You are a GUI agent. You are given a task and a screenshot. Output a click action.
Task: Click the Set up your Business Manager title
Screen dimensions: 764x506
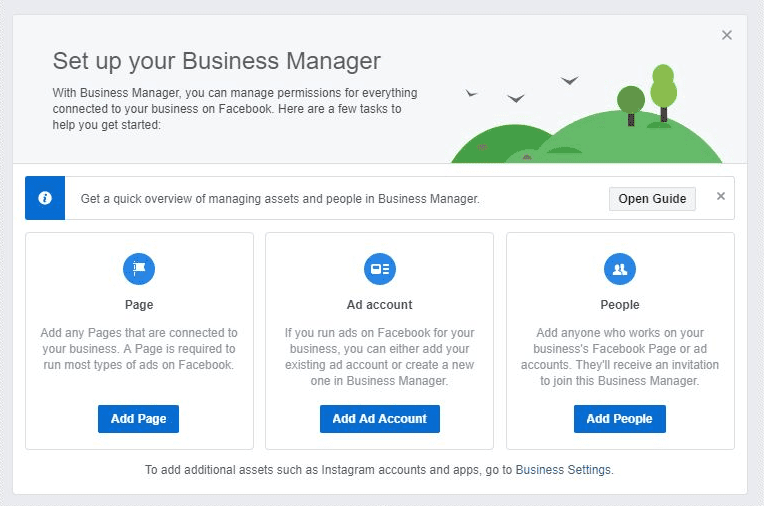click(x=216, y=61)
